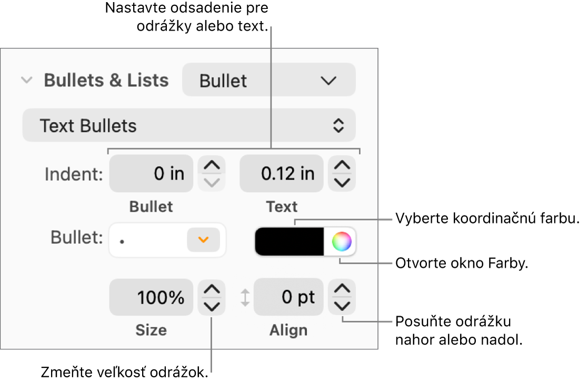The height and width of the screenshot is (381, 588).
Task: Click the bullet character text field
Action: (147, 240)
